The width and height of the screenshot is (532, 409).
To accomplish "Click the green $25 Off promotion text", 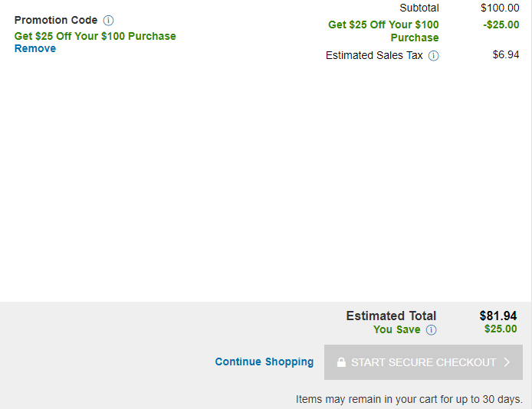I will pyautogui.click(x=95, y=36).
